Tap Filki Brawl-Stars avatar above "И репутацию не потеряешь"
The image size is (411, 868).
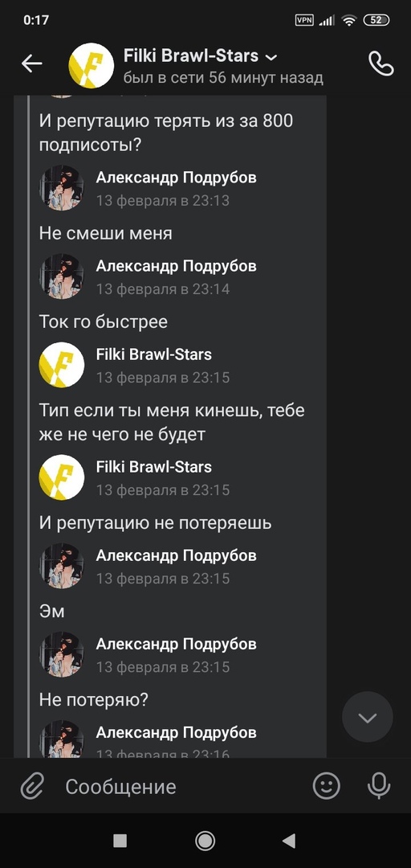[x=61, y=477]
